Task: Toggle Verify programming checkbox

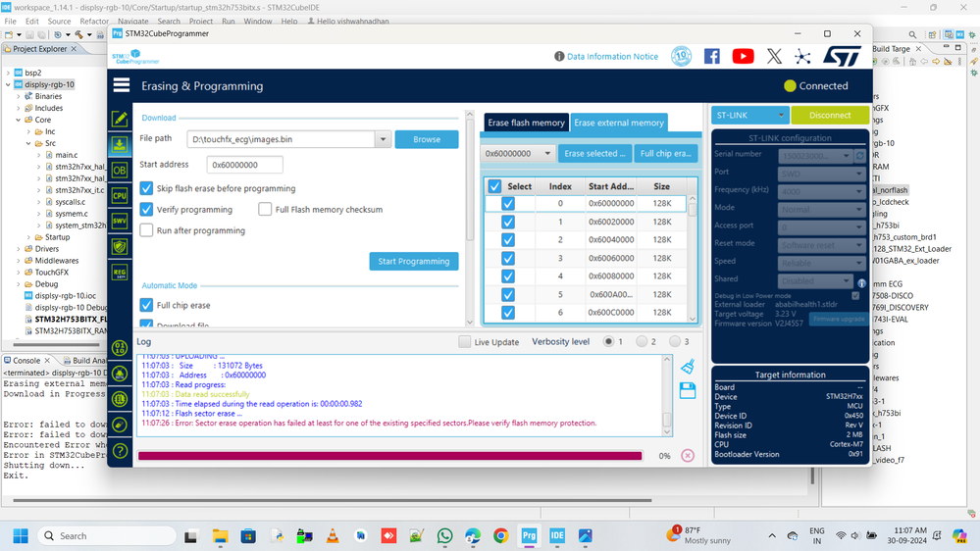Action: (x=146, y=209)
